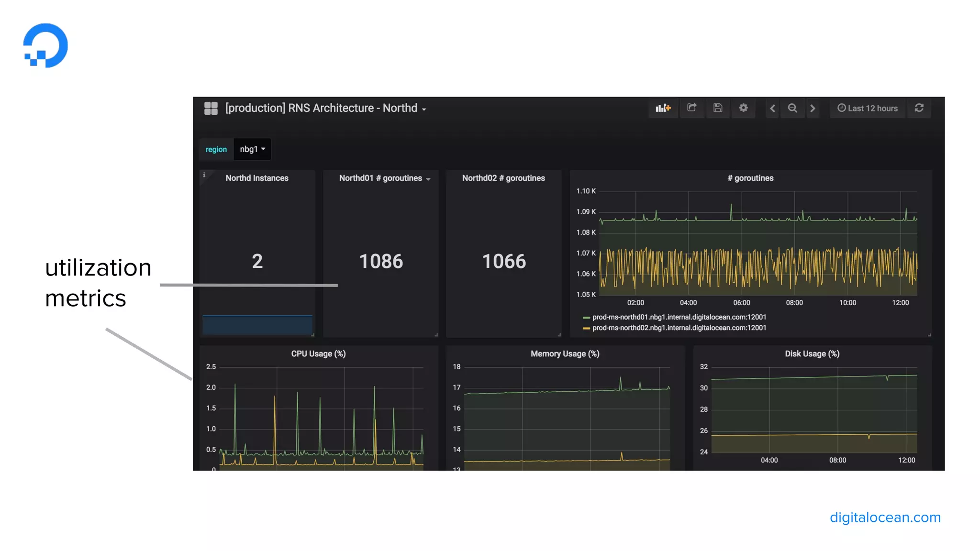Open the Last 12 hours time picker
This screenshot has height=551, width=980.
coord(868,109)
